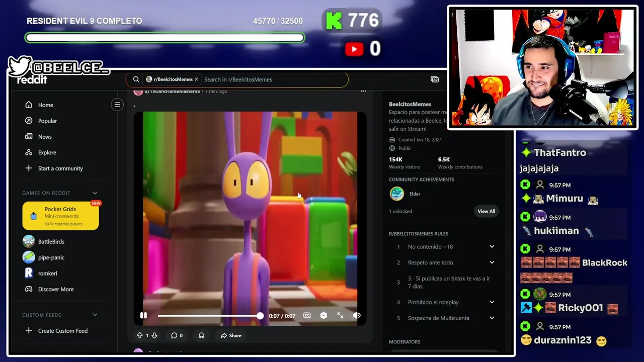The width and height of the screenshot is (644, 362).
Task: Give an award to the post
Action: (x=201, y=335)
